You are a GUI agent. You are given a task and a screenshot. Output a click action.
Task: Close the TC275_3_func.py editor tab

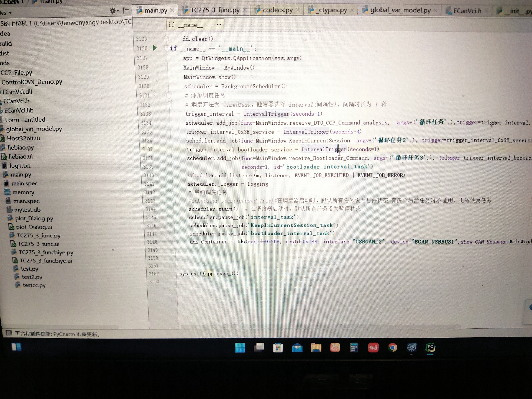245,10
